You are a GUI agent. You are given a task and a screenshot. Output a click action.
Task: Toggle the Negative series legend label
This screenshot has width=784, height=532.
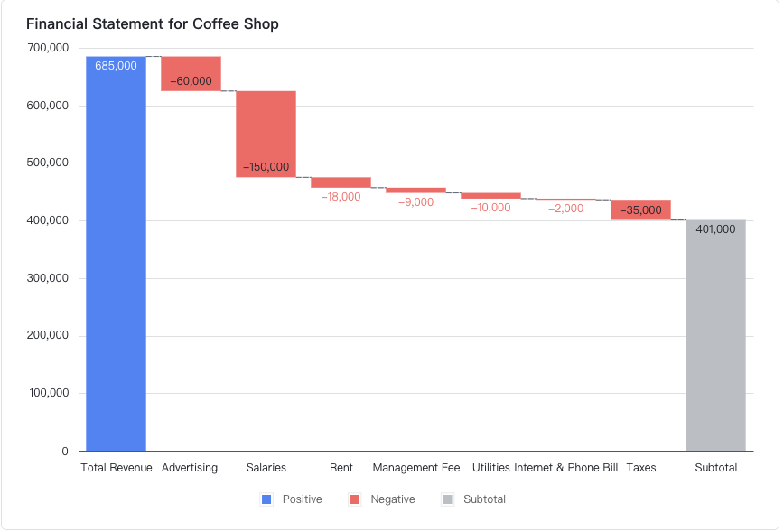coord(393,499)
